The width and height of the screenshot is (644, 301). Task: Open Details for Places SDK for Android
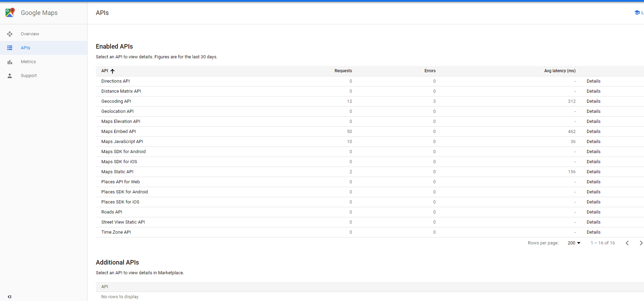593,192
